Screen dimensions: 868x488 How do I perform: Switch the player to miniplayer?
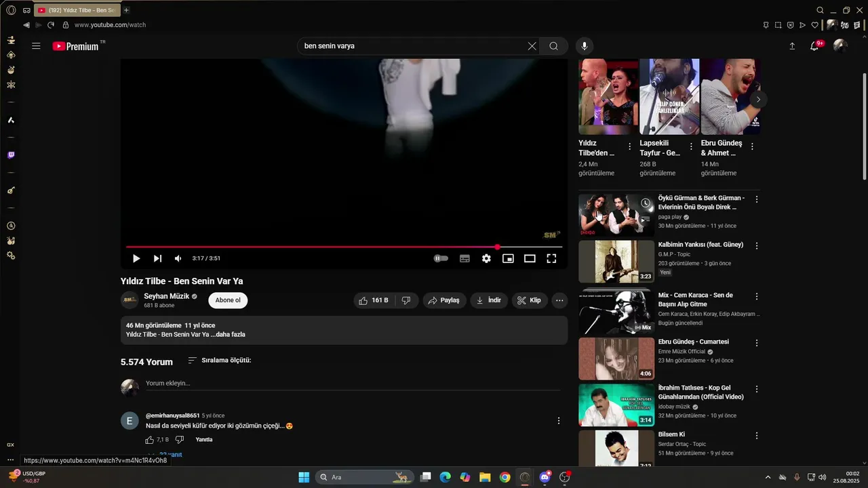508,258
